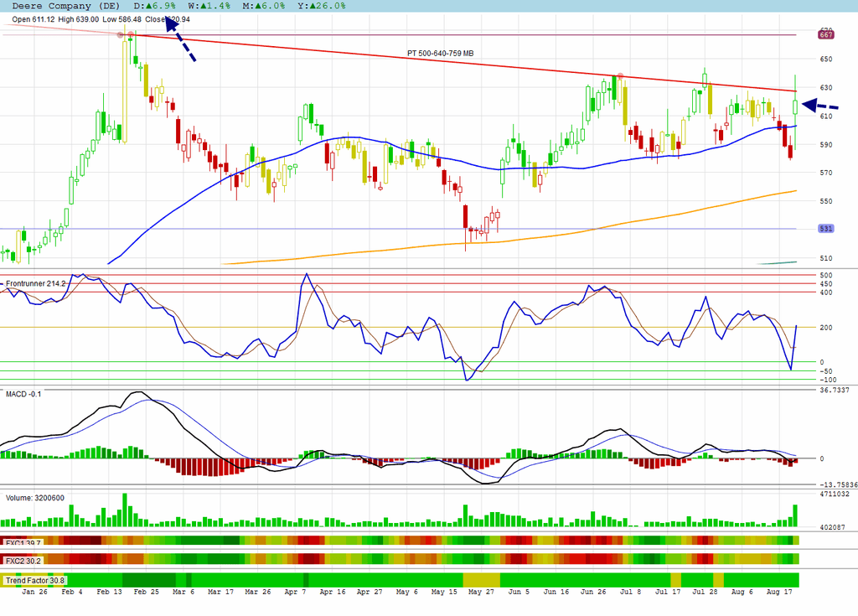Click the Mar 17 date label
The width and height of the screenshot is (858, 616).
coord(220,592)
